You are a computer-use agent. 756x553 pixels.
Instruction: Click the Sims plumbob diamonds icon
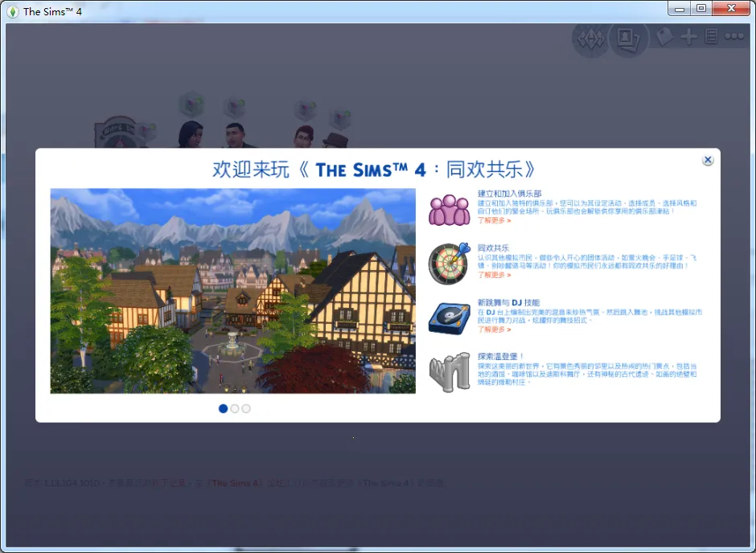point(592,37)
